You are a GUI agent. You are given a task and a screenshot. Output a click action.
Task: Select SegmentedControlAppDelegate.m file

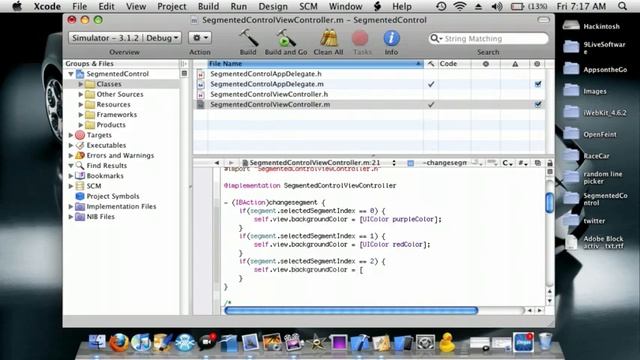point(267,84)
